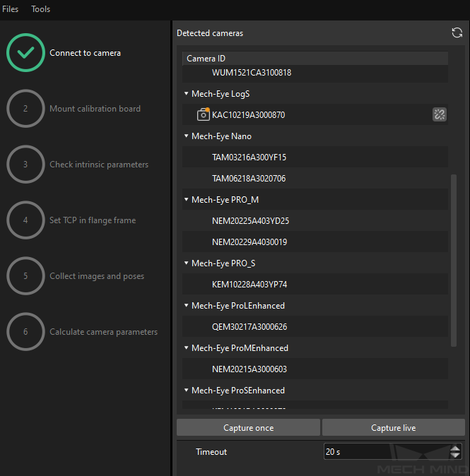Viewport: 470px width, 476px height.
Task: Collapse the Mech-Eye Nano group
Action: (187, 136)
